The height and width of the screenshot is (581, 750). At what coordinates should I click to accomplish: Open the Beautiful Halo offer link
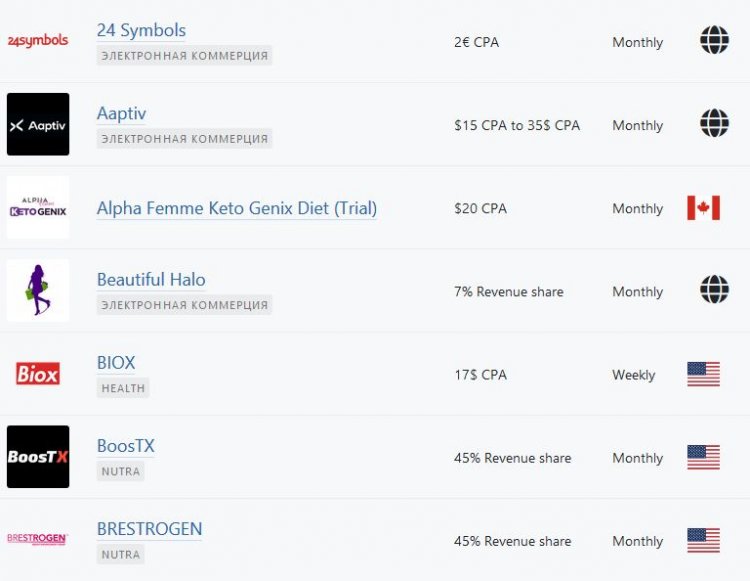(x=151, y=280)
